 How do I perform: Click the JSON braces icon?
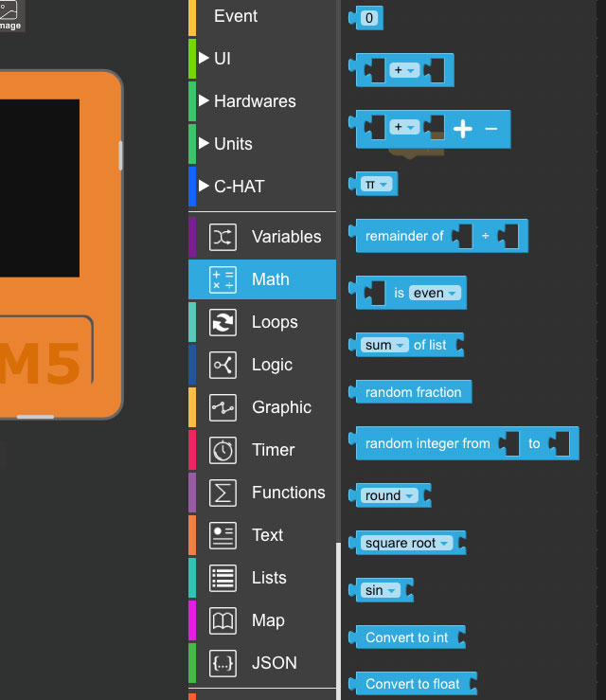223,663
